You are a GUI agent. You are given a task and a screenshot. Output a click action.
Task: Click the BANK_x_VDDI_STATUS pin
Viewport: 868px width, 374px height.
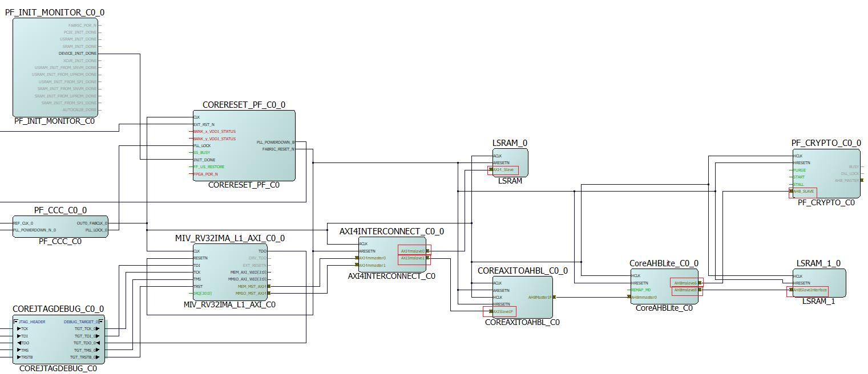point(214,132)
